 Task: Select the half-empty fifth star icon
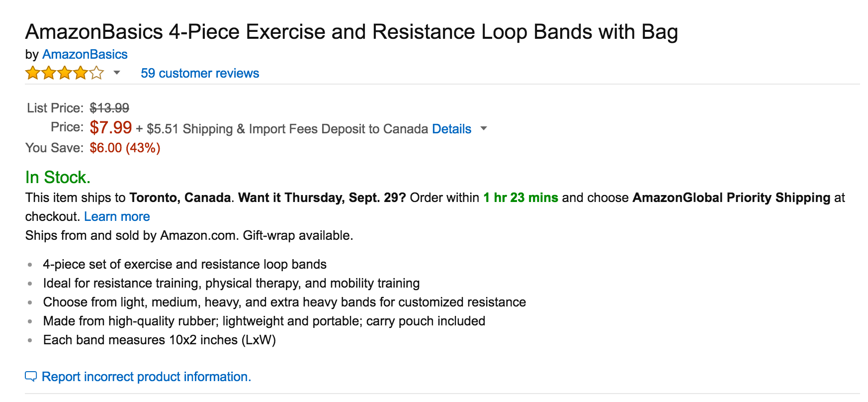(95, 73)
